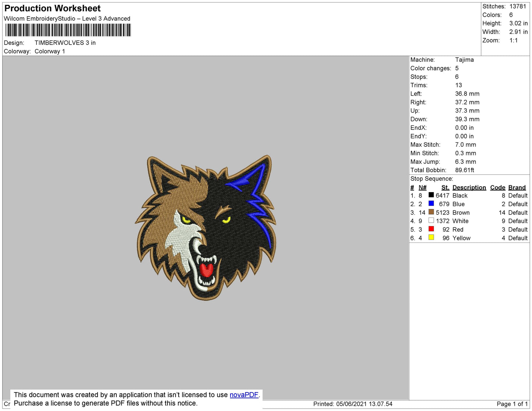Click the 'EndX:' label

(419, 128)
